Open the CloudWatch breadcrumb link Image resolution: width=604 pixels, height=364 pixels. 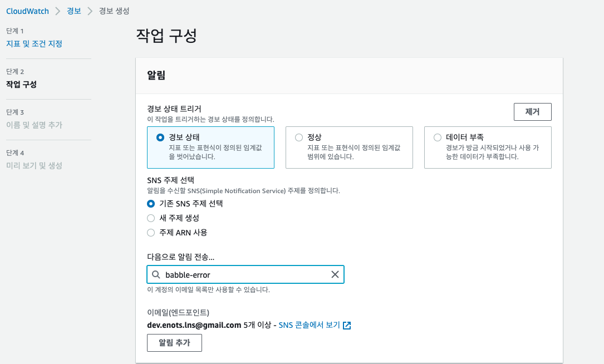tap(27, 11)
